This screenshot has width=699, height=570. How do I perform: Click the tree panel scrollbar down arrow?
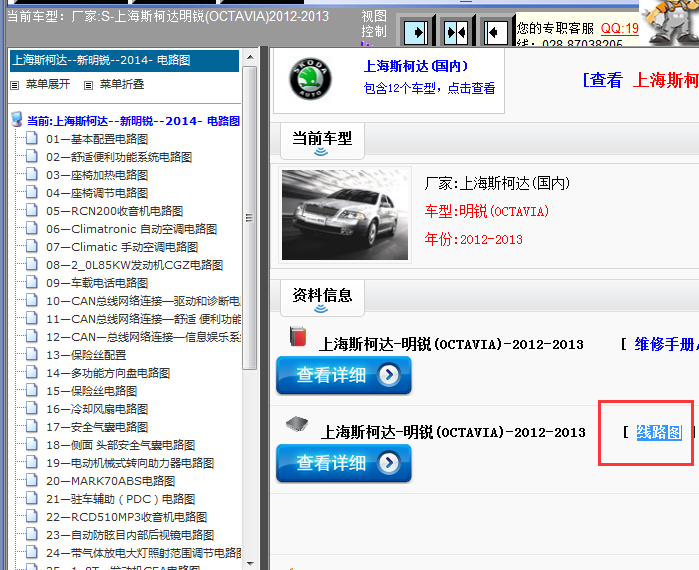[251, 563]
